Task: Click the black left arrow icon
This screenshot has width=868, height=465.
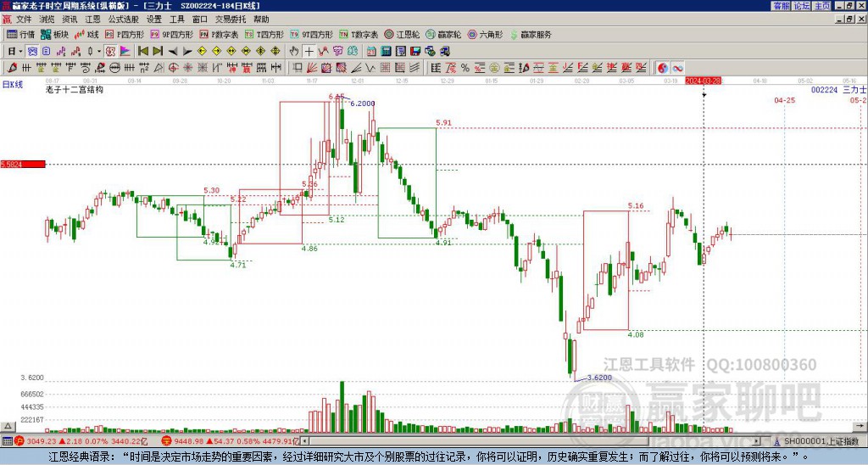Action: point(173,52)
